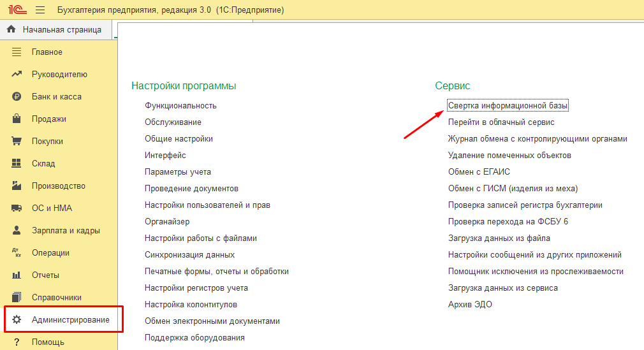Screen dimensions: 644x350
Task: Open Настройки регистров учета link
Action: (x=196, y=288)
